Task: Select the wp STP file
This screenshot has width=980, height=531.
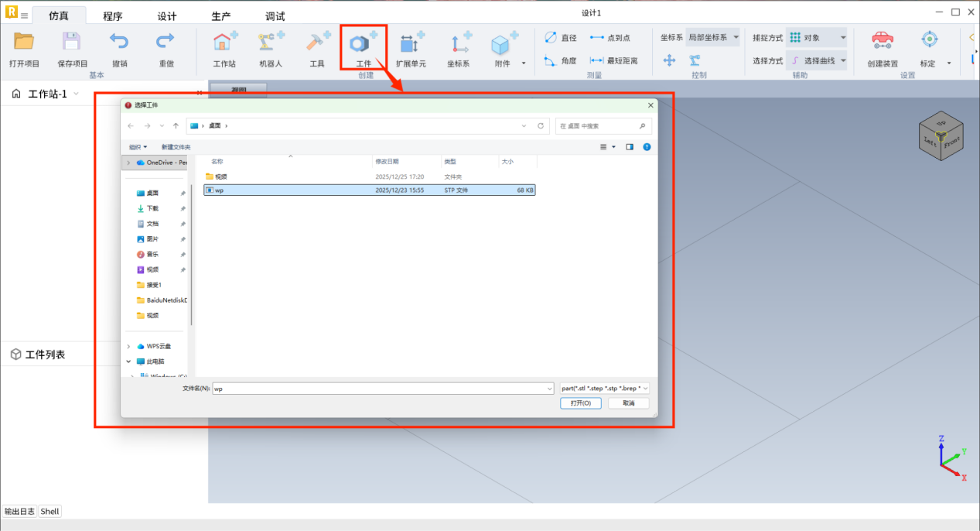Action: [220, 190]
